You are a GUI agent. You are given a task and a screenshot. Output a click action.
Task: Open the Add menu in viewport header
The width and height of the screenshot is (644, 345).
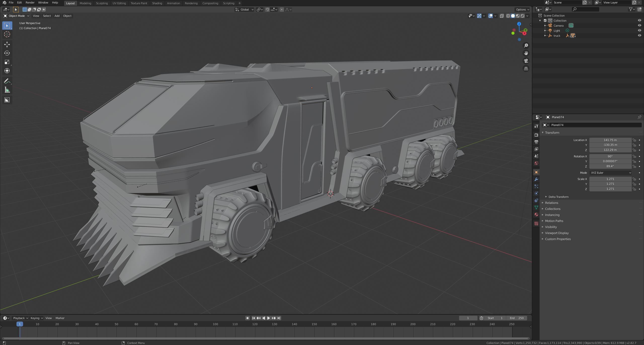click(x=57, y=16)
